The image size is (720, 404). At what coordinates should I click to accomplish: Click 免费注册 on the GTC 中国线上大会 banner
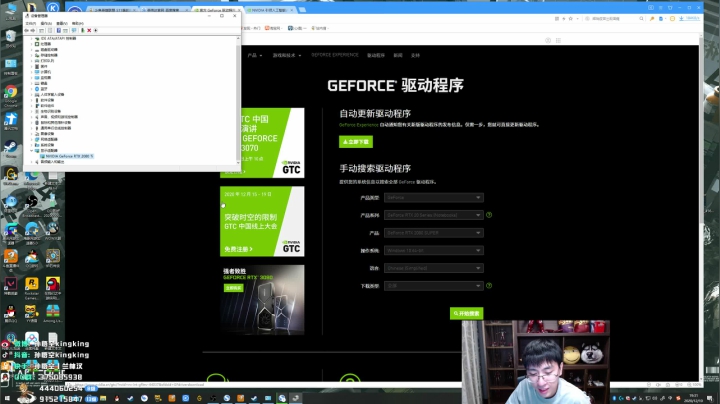[x=238, y=249]
